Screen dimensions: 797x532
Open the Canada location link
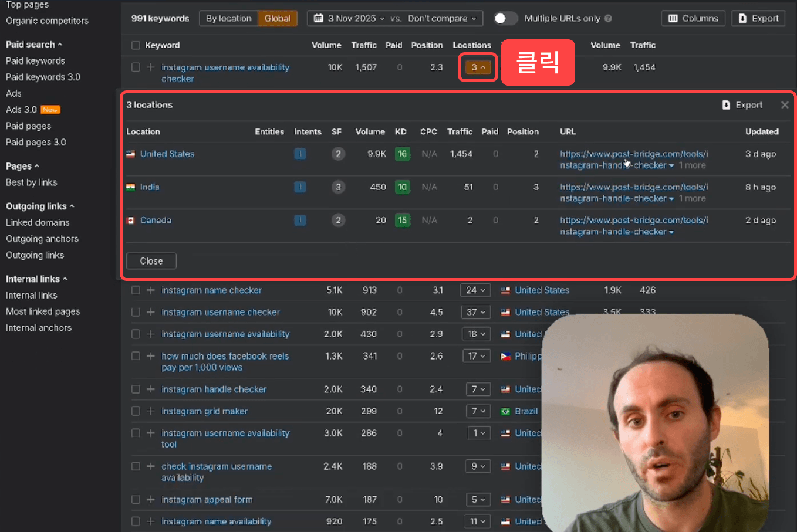tap(156, 221)
